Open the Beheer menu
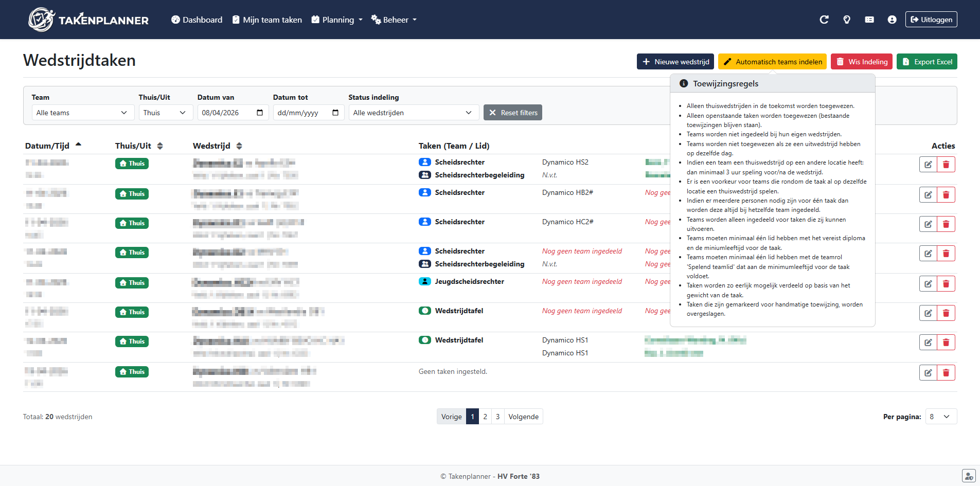 point(394,20)
